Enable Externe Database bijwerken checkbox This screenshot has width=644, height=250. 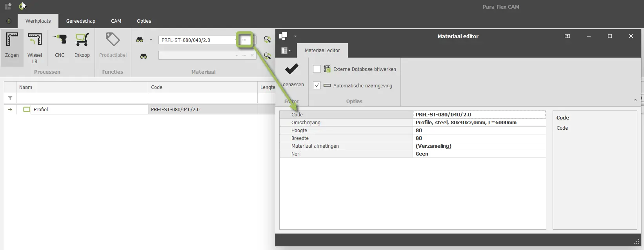pyautogui.click(x=317, y=69)
